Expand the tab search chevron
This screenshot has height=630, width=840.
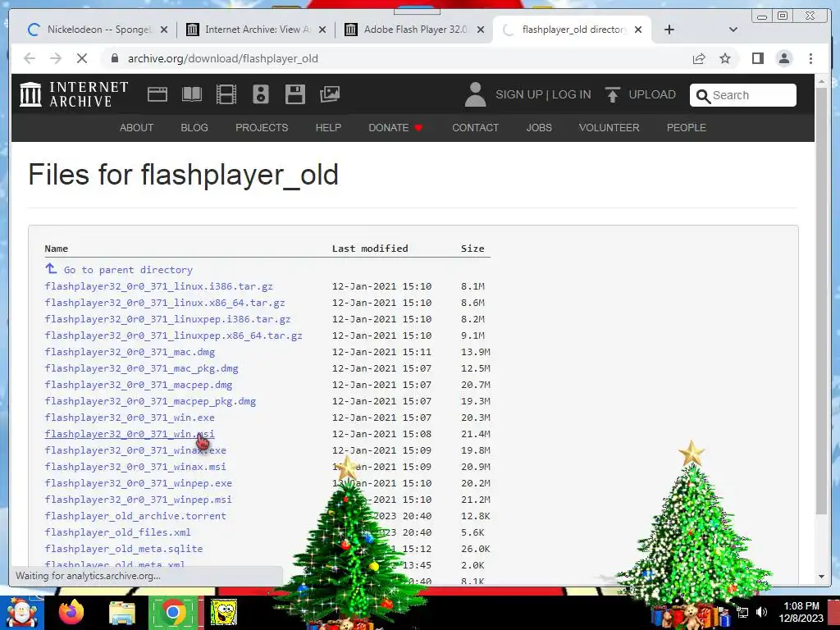click(x=733, y=30)
